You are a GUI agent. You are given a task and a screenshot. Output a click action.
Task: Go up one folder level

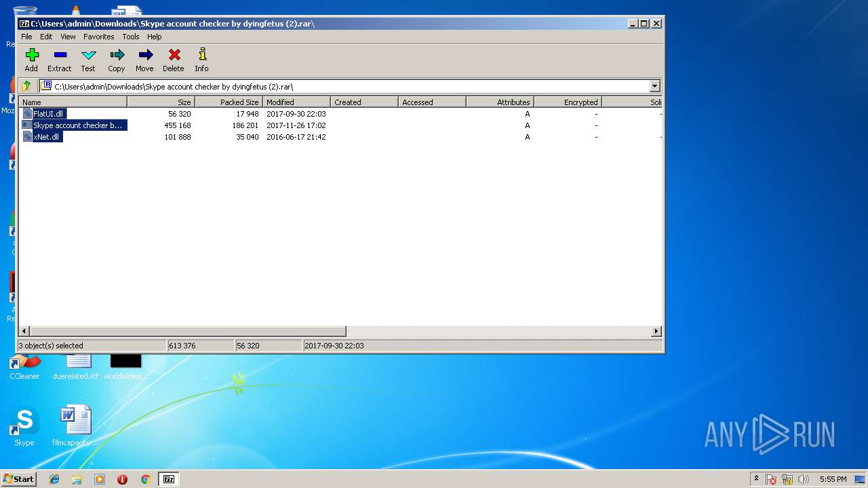click(x=26, y=86)
